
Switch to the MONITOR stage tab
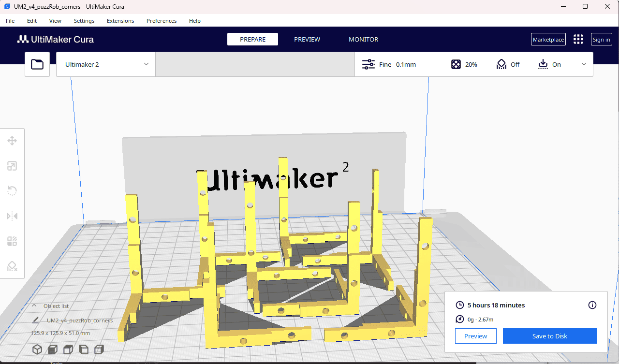tap(364, 39)
